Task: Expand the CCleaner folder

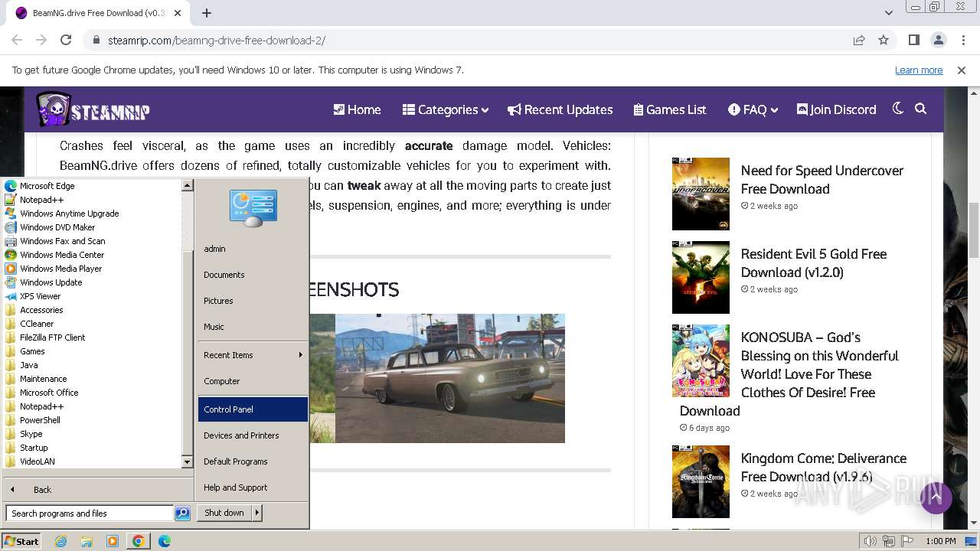Action: [37, 324]
